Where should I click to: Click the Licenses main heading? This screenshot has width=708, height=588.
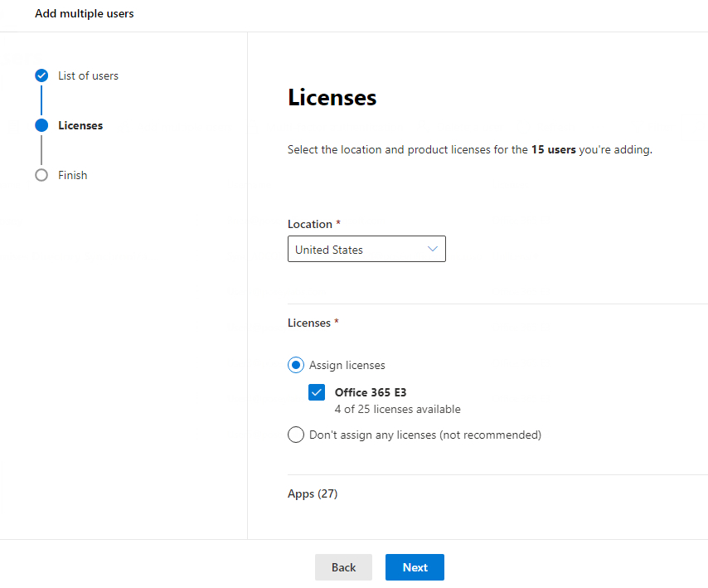pyautogui.click(x=332, y=98)
